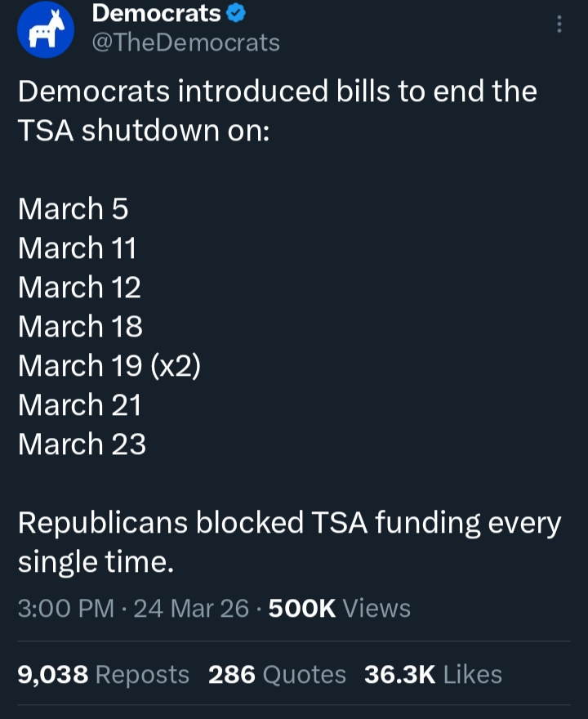The image size is (588, 719).
Task: Open the 286 Quotes list
Action: click(277, 674)
